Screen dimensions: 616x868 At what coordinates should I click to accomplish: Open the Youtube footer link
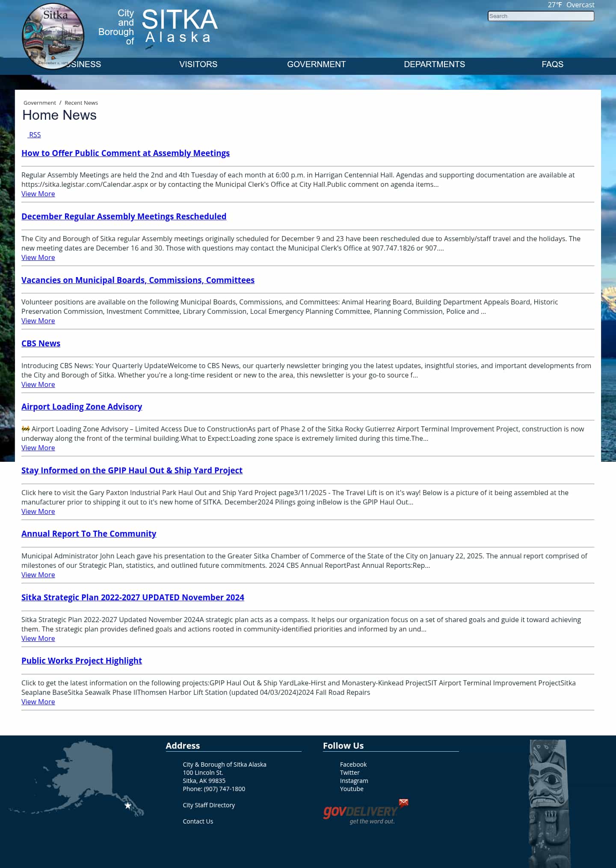click(352, 789)
